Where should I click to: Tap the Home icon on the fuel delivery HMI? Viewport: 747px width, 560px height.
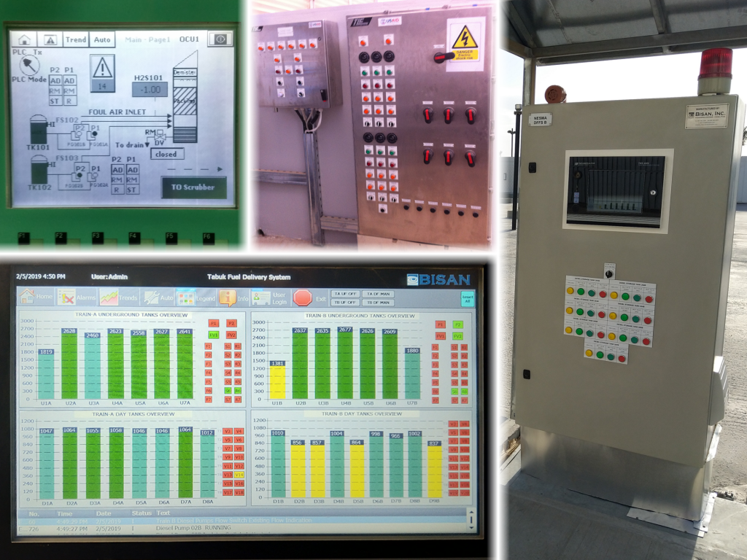tap(29, 297)
